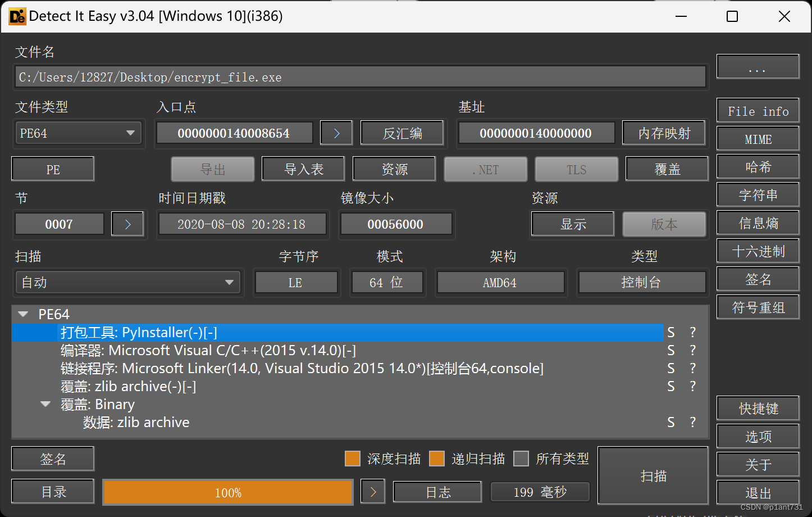Image resolution: width=812 pixels, height=517 pixels.
Task: Click the 显示 show resources button
Action: 573,224
